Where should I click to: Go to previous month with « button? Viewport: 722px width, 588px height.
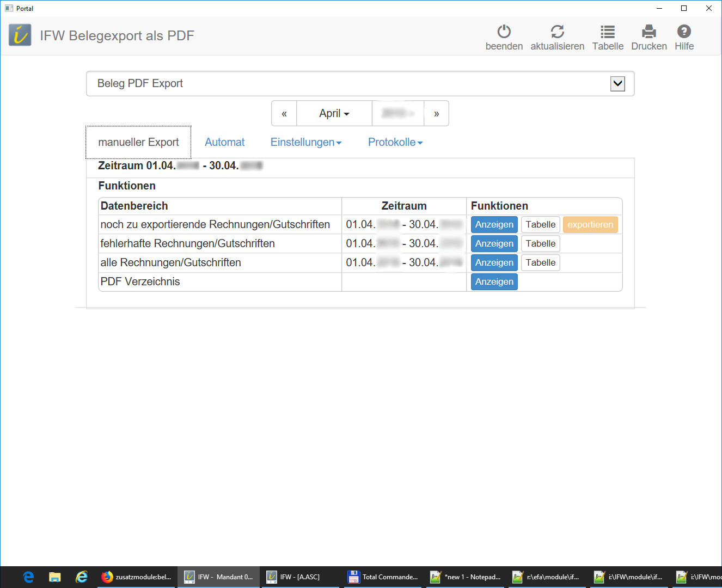(284, 113)
